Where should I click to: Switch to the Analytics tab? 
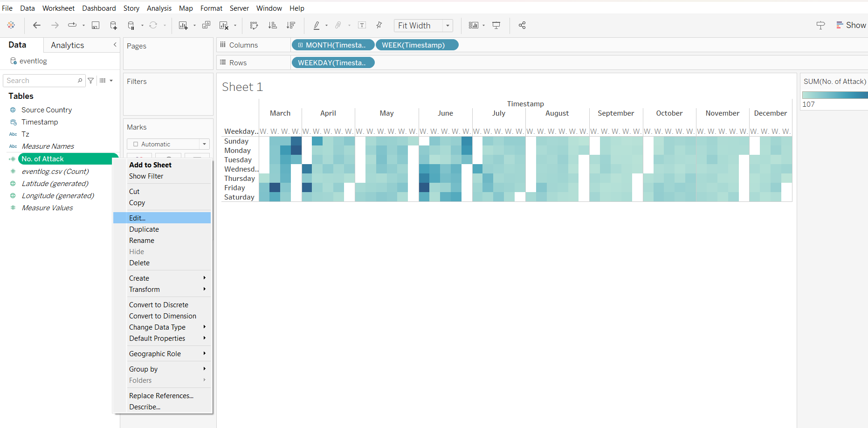click(x=68, y=45)
